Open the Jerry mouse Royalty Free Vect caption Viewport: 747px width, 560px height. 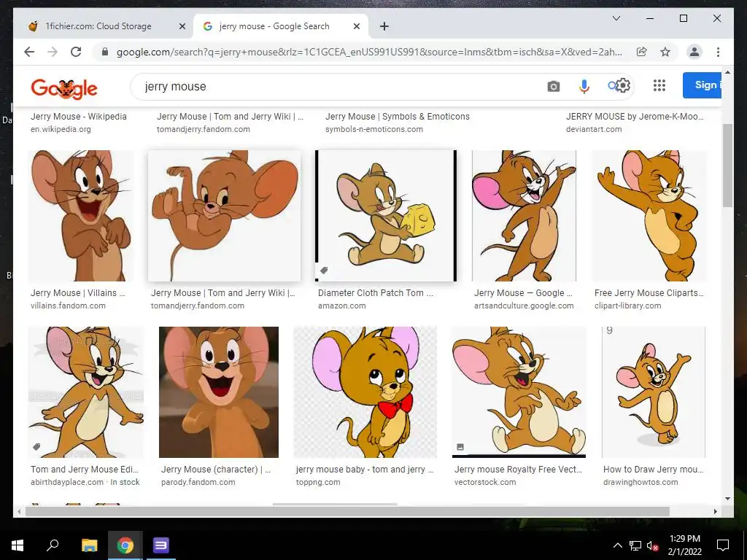pos(519,469)
